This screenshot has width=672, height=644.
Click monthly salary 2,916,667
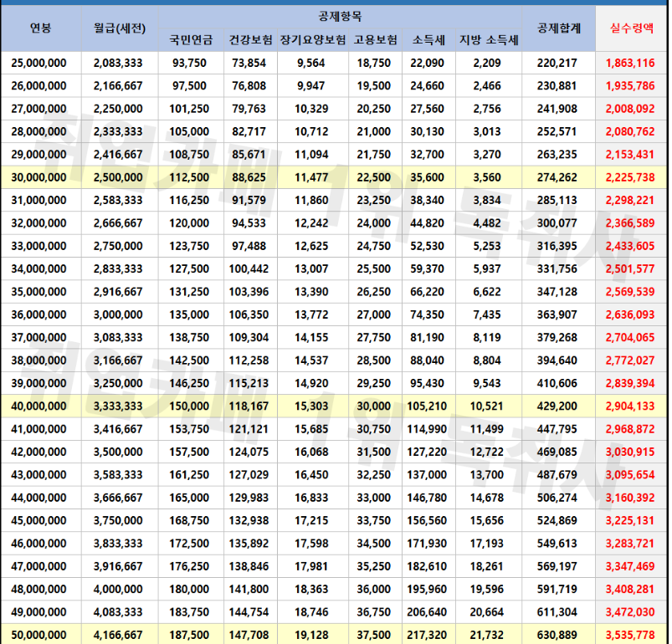coord(118,292)
